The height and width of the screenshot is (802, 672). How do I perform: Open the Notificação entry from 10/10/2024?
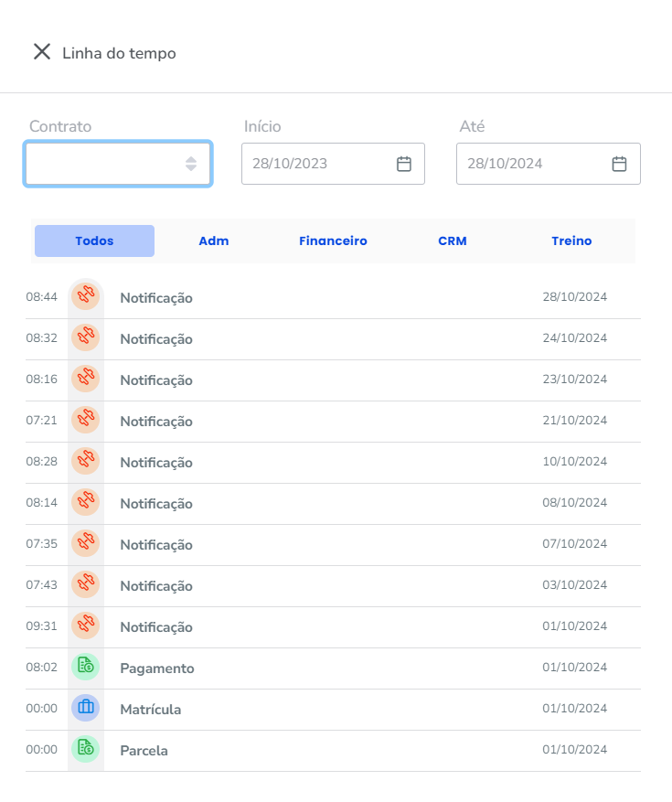click(333, 463)
